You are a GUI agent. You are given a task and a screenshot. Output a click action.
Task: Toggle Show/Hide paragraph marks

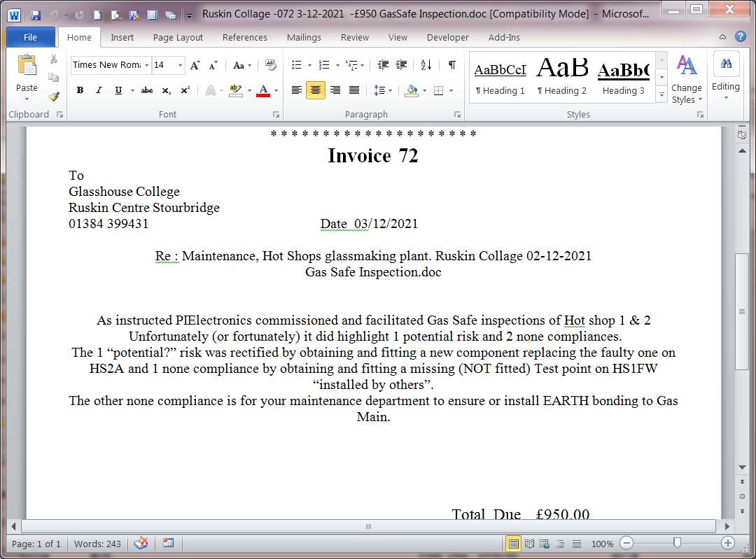pos(452,65)
